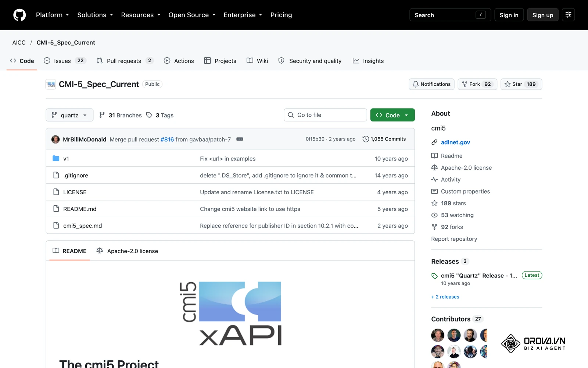Open the green Code dropdown button
This screenshot has height=368, width=588.
pyautogui.click(x=392, y=115)
